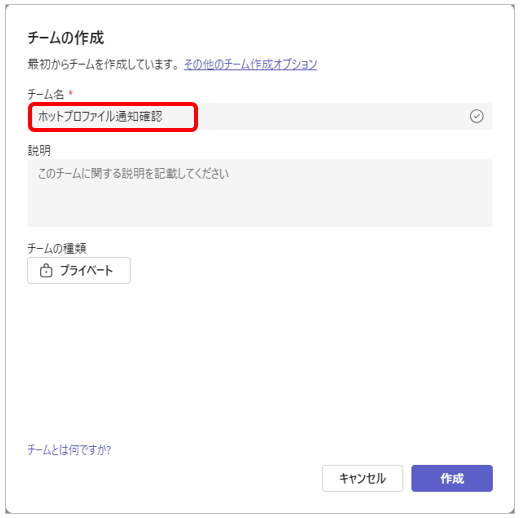Focus the チーム名 field containing ホットプロファイル通知確認

pyautogui.click(x=260, y=116)
